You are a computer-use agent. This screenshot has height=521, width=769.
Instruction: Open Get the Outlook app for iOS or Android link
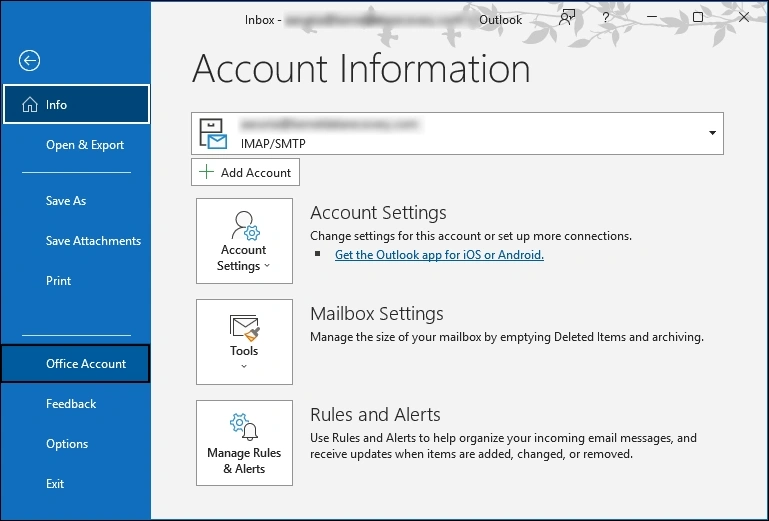pos(439,255)
